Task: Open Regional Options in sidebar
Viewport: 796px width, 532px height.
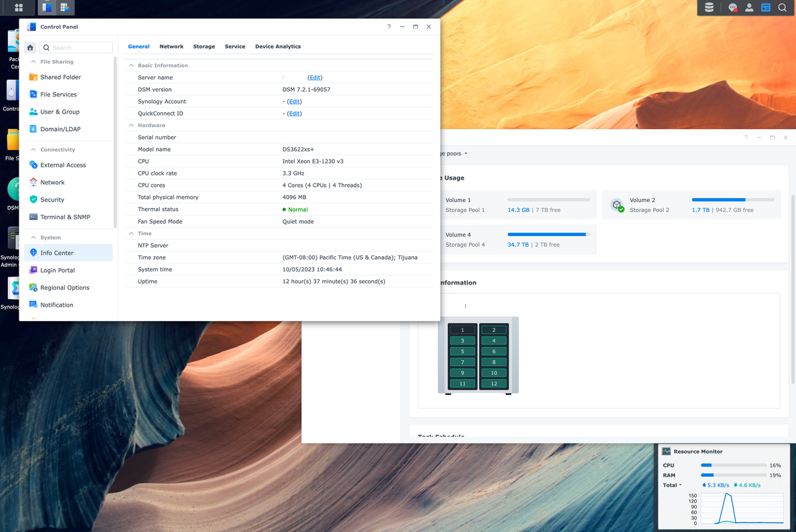Action: [69, 287]
